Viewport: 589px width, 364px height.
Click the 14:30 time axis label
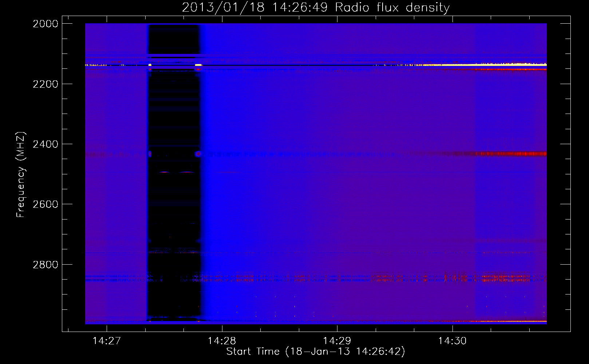[452, 341]
